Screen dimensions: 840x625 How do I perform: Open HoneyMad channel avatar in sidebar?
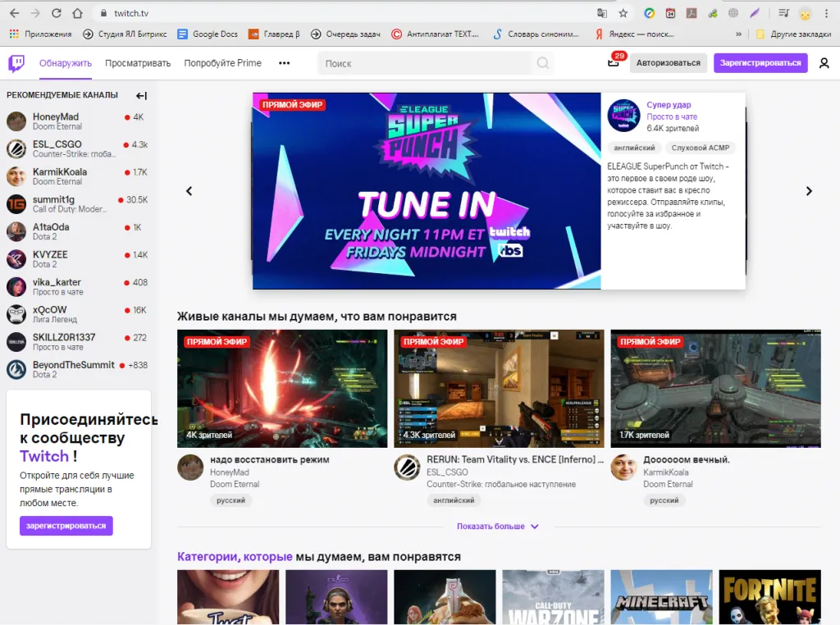16,121
